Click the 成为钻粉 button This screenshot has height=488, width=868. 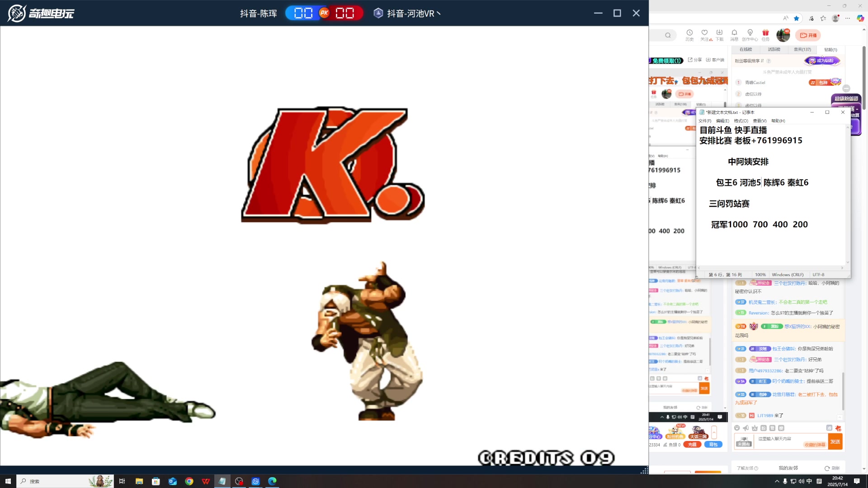(822, 61)
